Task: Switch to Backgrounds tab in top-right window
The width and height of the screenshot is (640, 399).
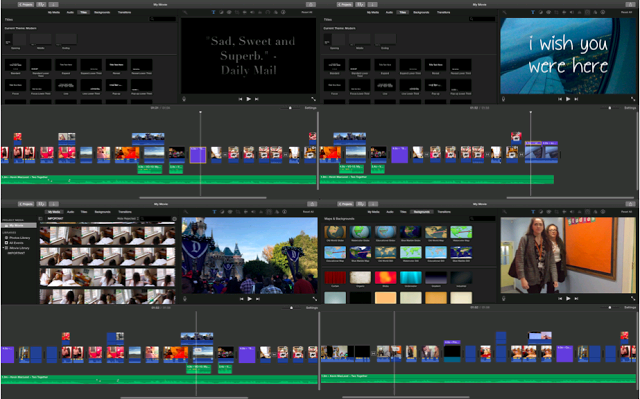Action: (x=421, y=12)
